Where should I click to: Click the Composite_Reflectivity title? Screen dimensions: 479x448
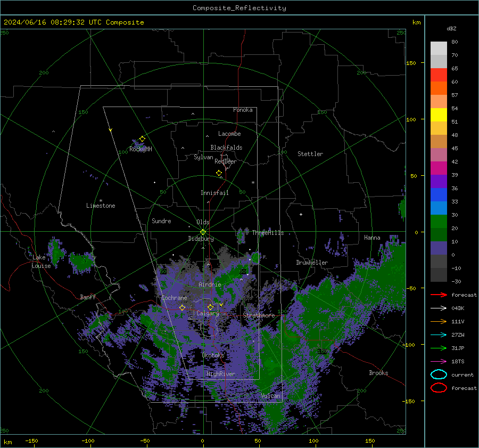pyautogui.click(x=240, y=8)
